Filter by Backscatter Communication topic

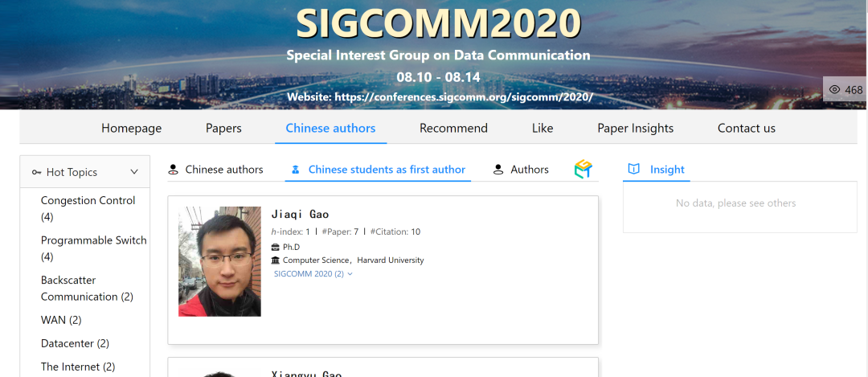click(x=87, y=289)
